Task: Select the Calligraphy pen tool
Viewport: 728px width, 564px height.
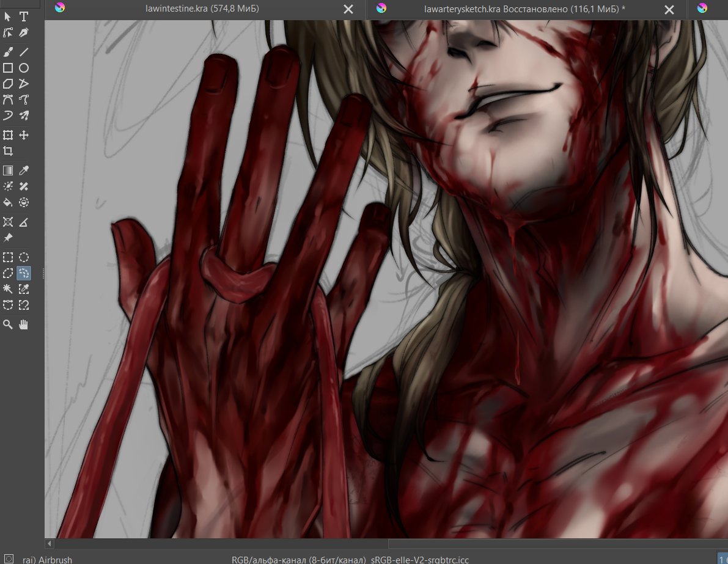Action: pos(24,32)
